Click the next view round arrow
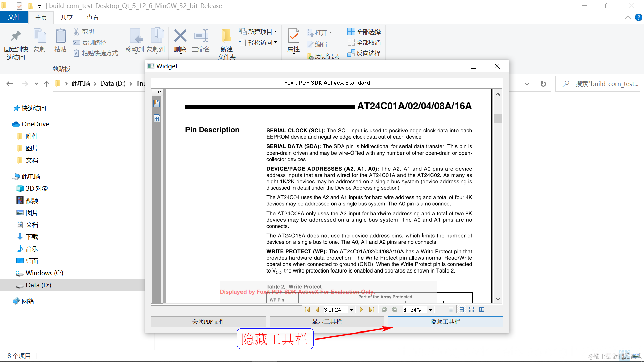Image resolution: width=644 pixels, height=362 pixels. coord(395,310)
